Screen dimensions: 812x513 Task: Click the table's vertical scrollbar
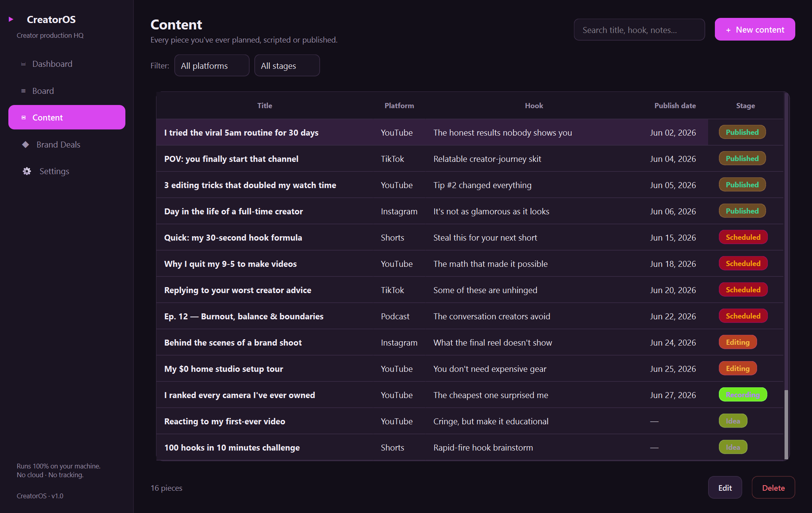(x=786, y=276)
